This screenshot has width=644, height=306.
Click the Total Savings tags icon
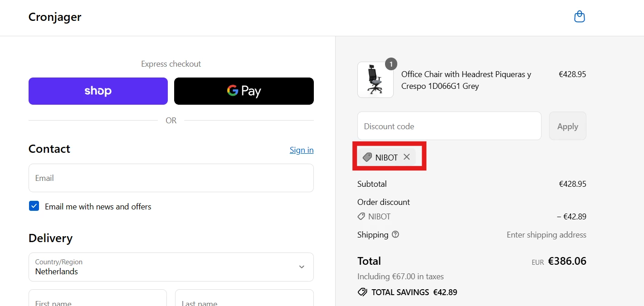point(362,292)
